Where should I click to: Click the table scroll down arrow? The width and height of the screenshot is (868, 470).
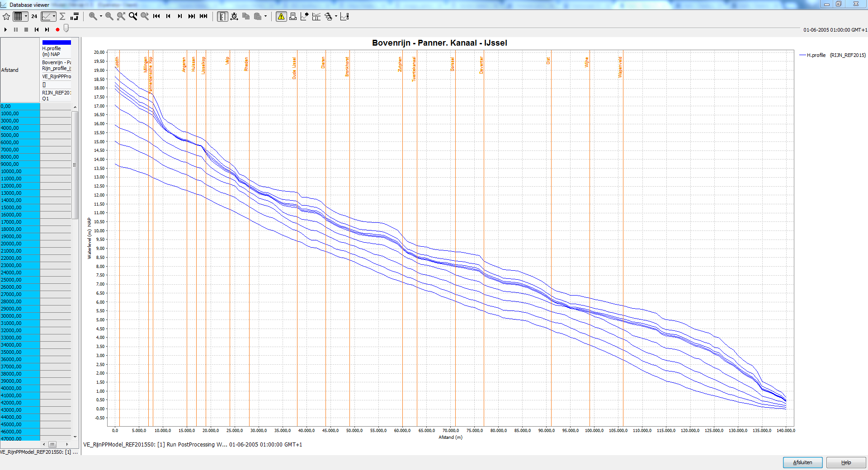click(75, 437)
